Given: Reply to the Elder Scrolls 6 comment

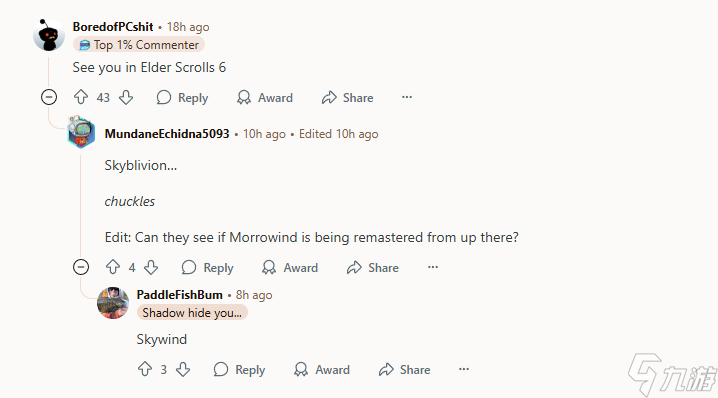Looking at the screenshot, I should [182, 98].
